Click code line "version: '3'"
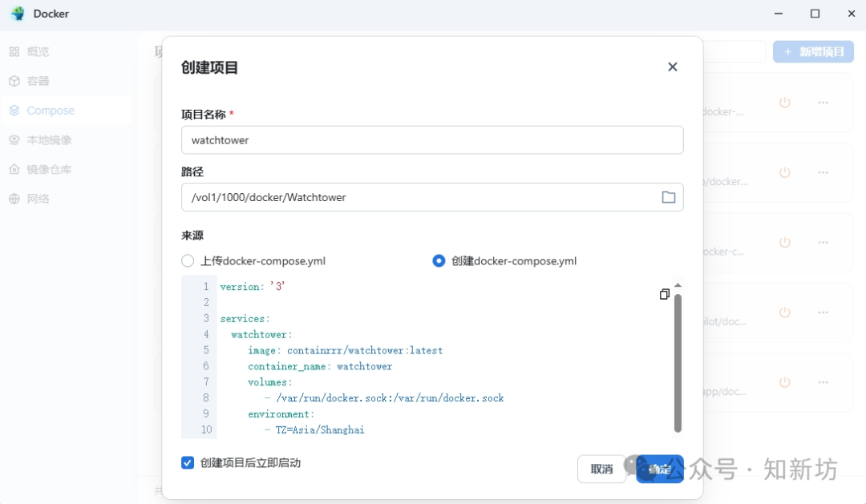 (253, 287)
